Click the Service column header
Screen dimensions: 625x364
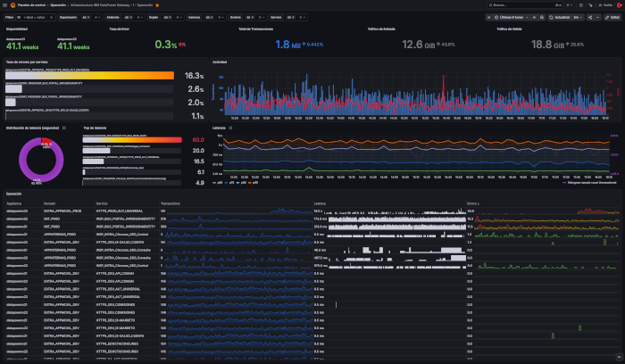102,203
